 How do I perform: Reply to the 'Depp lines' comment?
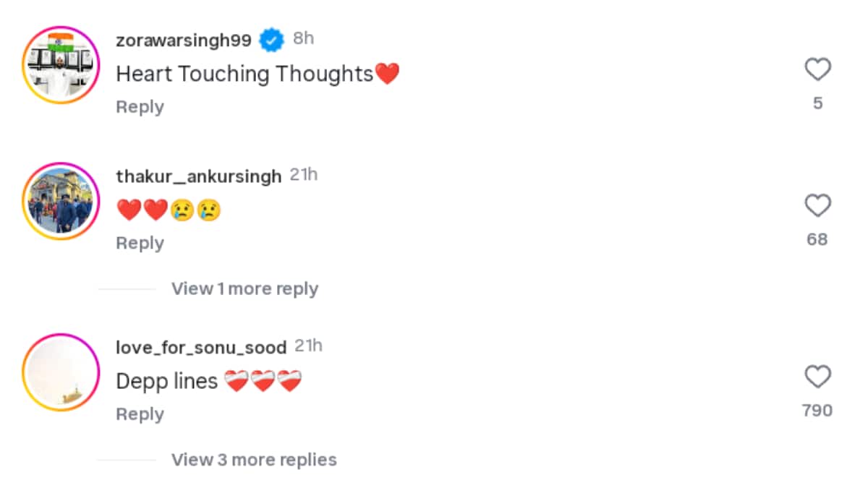point(140,414)
